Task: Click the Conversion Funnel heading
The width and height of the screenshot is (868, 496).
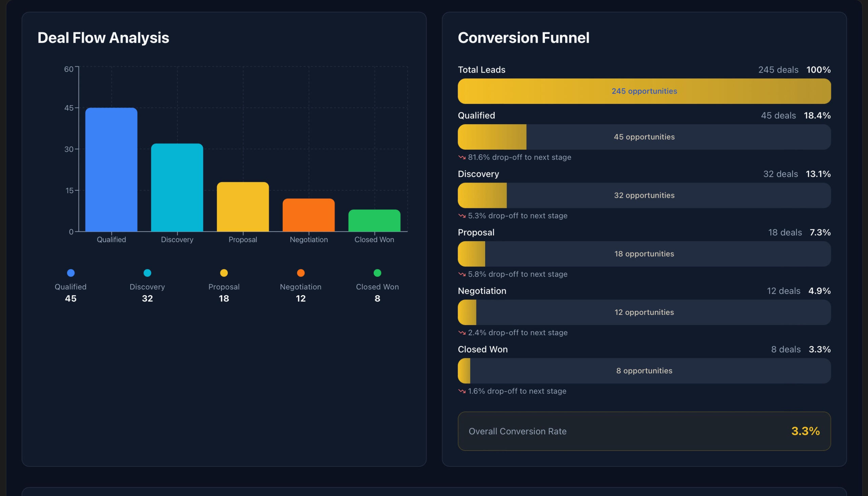Action: point(523,38)
